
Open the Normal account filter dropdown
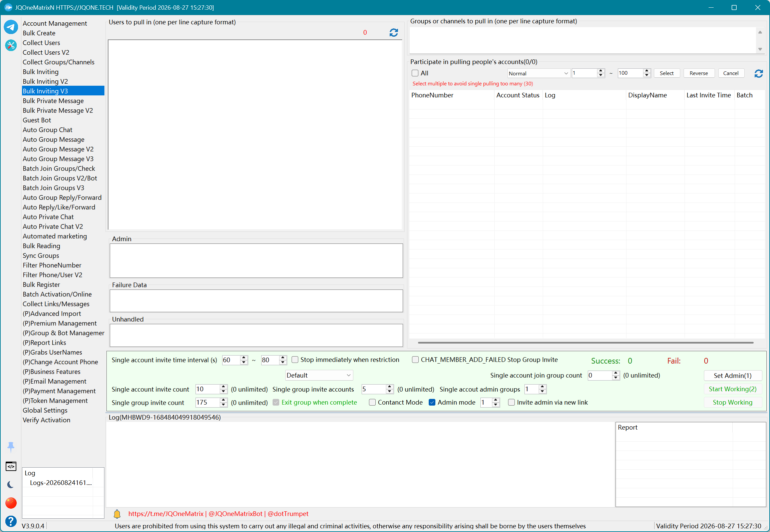(x=538, y=73)
